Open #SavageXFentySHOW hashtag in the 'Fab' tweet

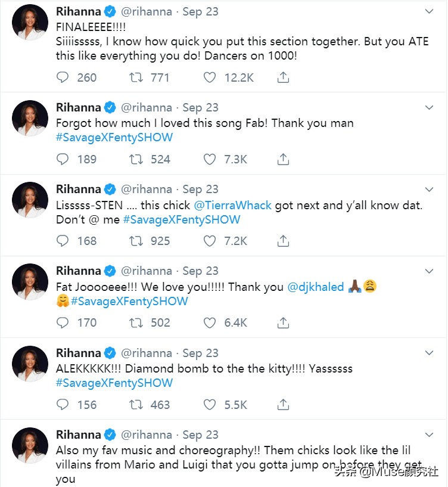pyautogui.click(x=114, y=138)
